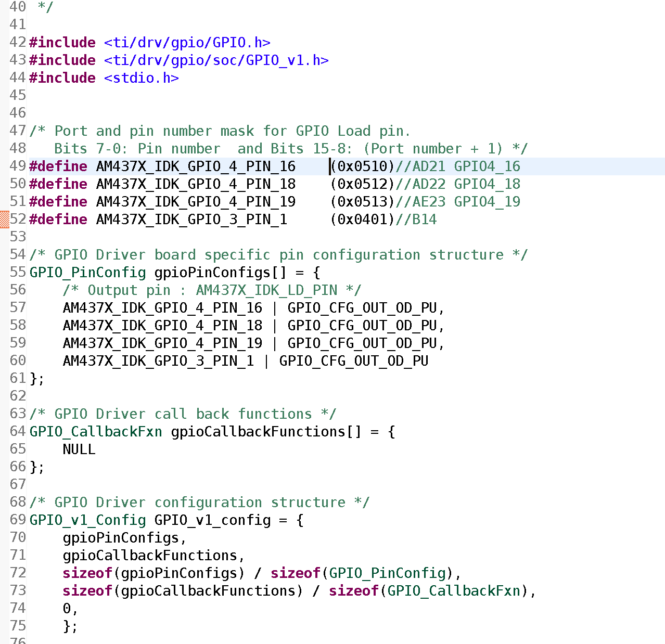Click the value (0x0401)
Image resolution: width=665 pixels, height=644 pixels.
click(x=362, y=220)
